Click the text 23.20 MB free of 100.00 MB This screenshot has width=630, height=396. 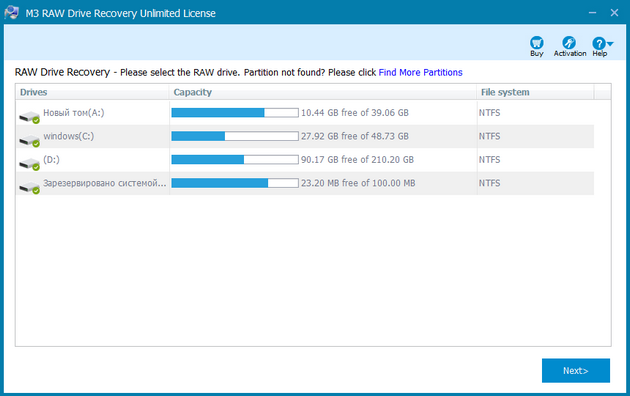(x=358, y=183)
